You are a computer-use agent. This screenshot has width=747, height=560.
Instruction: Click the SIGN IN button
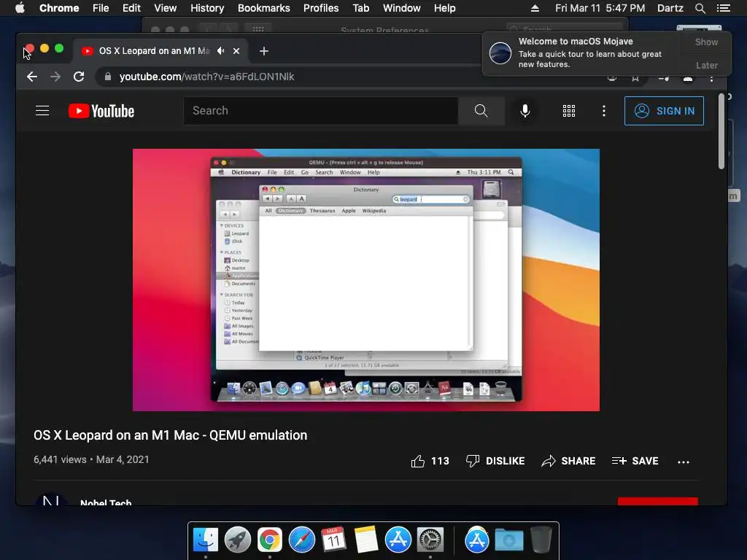tap(664, 111)
